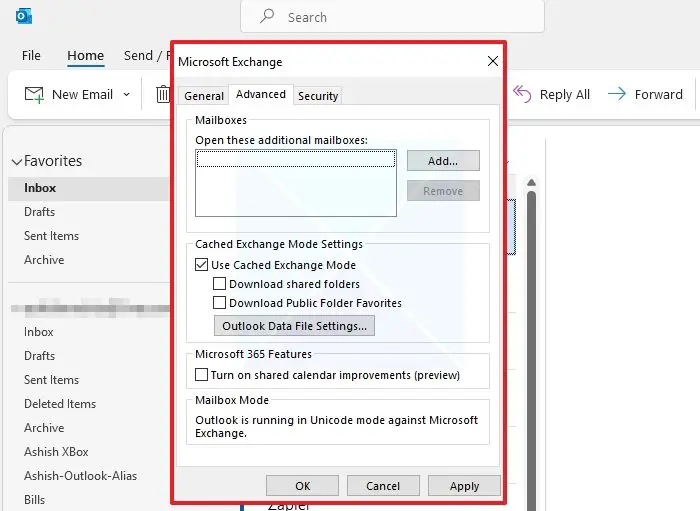Select Inbox under Favorites
This screenshot has height=511, width=700.
[x=88, y=188]
